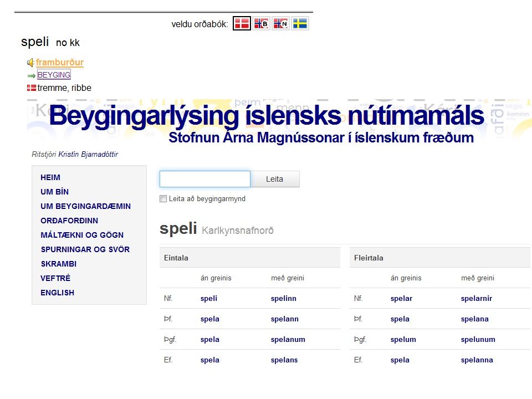Open UM BÍN menu item
The image size is (532, 399).
55,192
